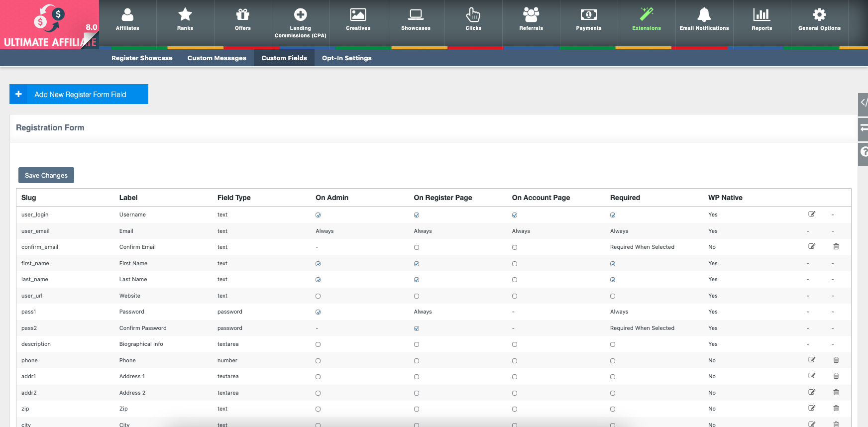
Task: Select the Register Showcase tab
Action: pyautogui.click(x=142, y=58)
